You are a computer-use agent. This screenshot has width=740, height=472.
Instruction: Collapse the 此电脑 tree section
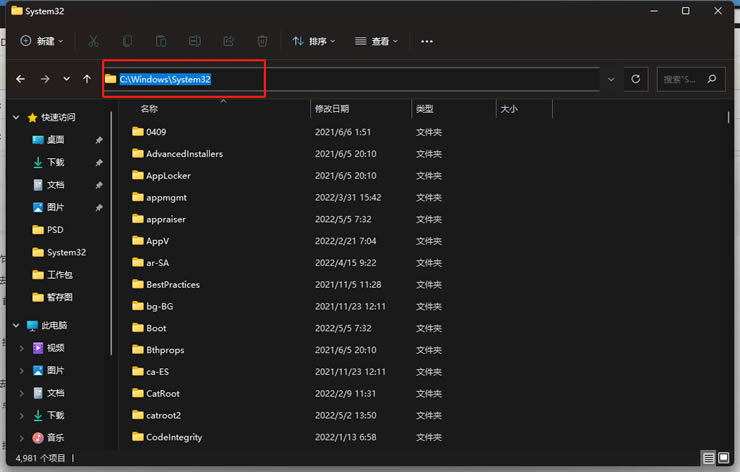[x=16, y=325]
